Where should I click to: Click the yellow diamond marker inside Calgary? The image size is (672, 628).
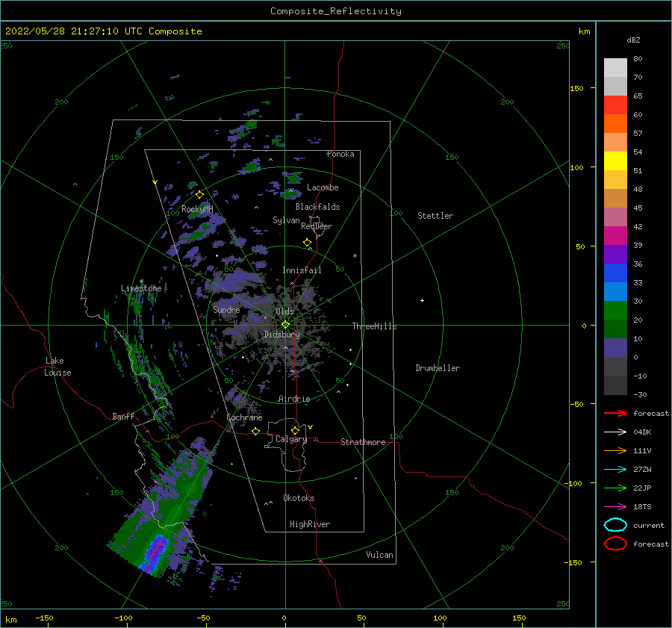point(295,430)
